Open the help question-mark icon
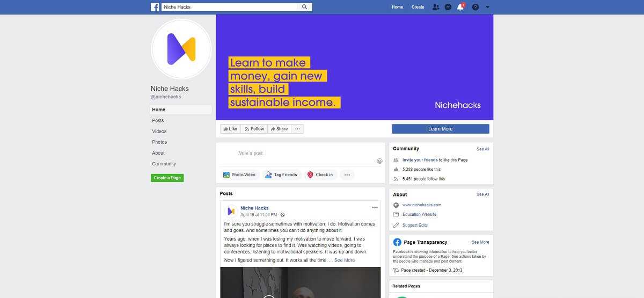Screen dimensions: 644x298 coord(475,7)
